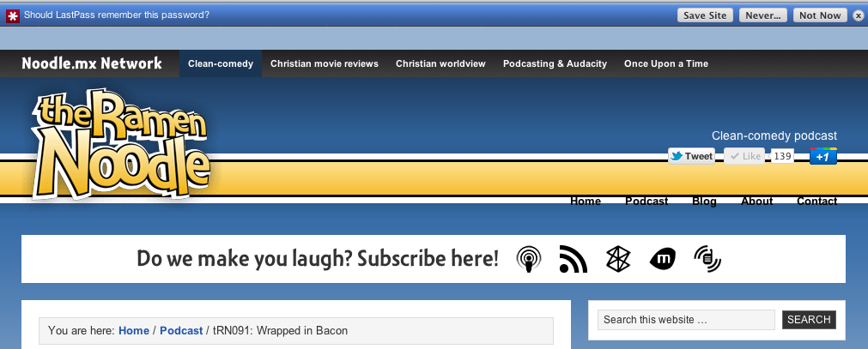Screen dimensions: 868x349
Task: Click the Zune subscribe icon
Action: pos(618,259)
